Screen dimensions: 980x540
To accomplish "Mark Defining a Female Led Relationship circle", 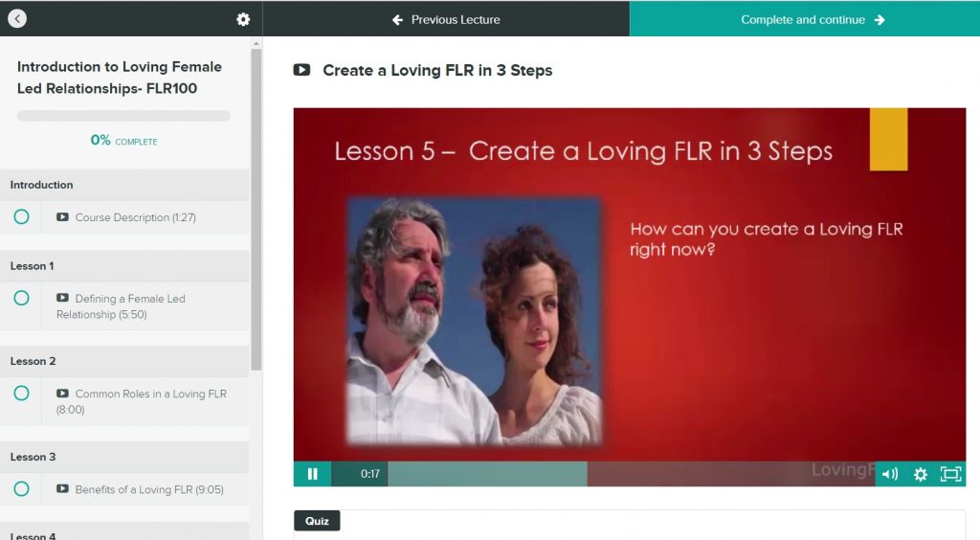I will 21,298.
